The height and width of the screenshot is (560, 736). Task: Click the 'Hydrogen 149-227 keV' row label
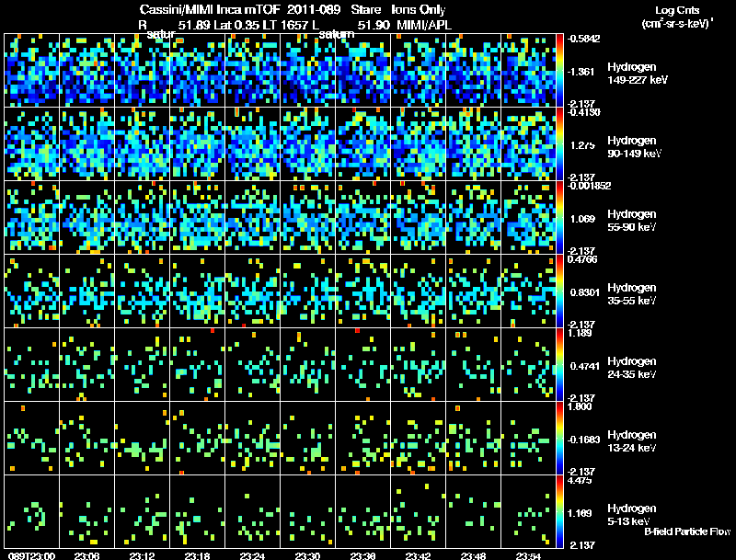(x=637, y=74)
